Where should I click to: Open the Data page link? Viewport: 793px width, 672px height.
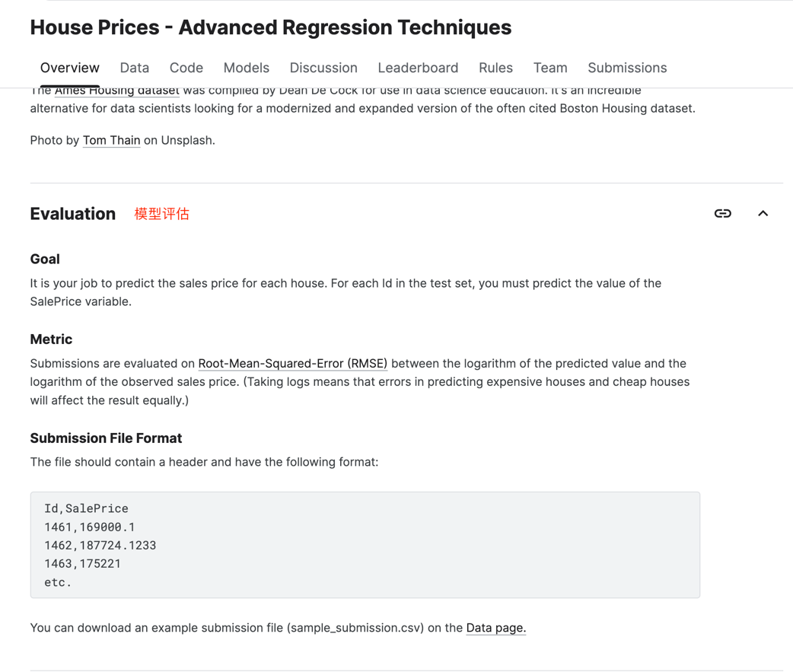tap(495, 628)
